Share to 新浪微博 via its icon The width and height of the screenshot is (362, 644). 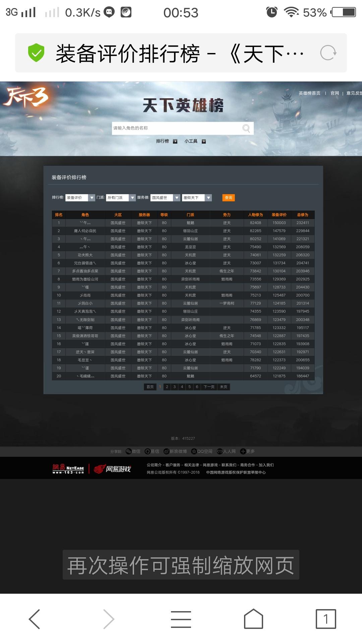pyautogui.click(x=166, y=451)
